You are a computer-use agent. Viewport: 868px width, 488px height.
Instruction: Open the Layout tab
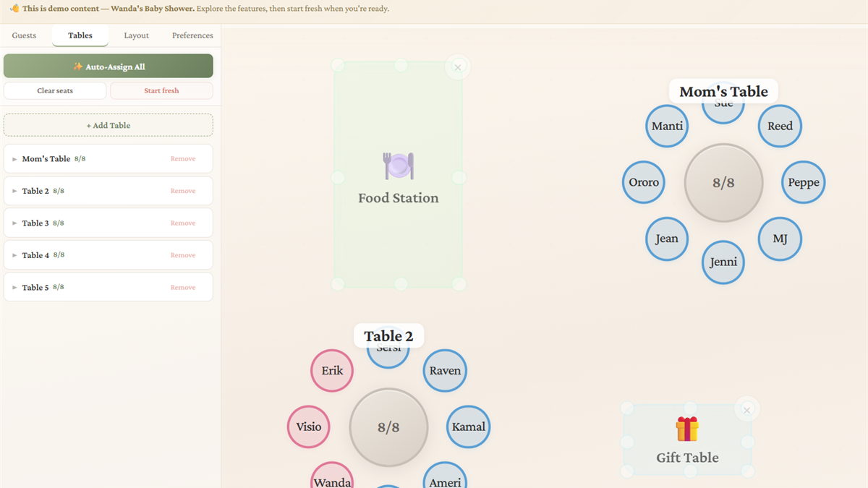pyautogui.click(x=136, y=35)
